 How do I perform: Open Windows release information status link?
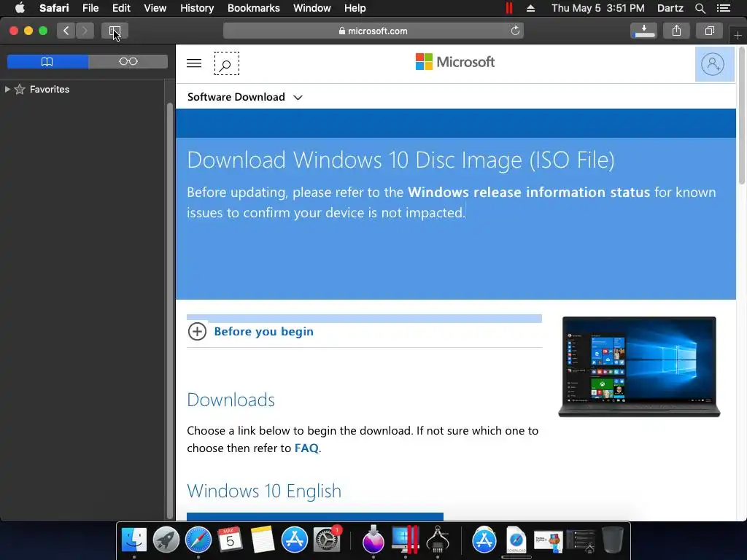(529, 192)
